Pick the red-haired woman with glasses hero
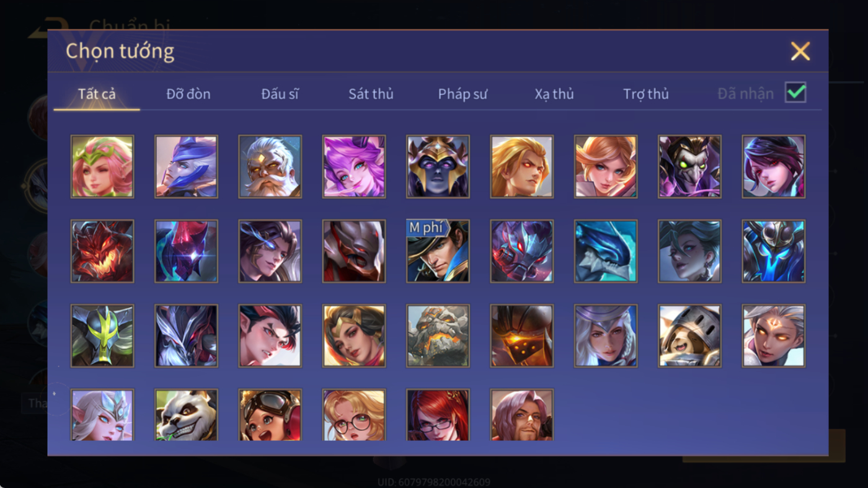Viewport: 868px width, 488px height. 438,415
